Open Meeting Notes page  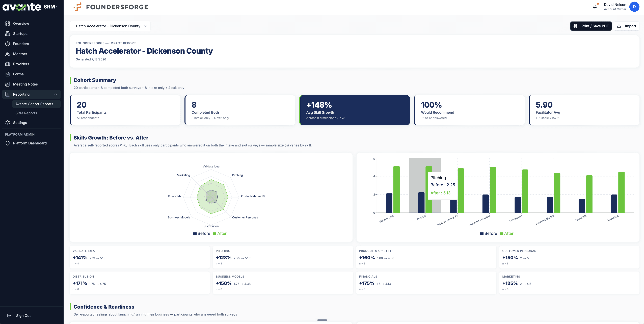pos(31,84)
